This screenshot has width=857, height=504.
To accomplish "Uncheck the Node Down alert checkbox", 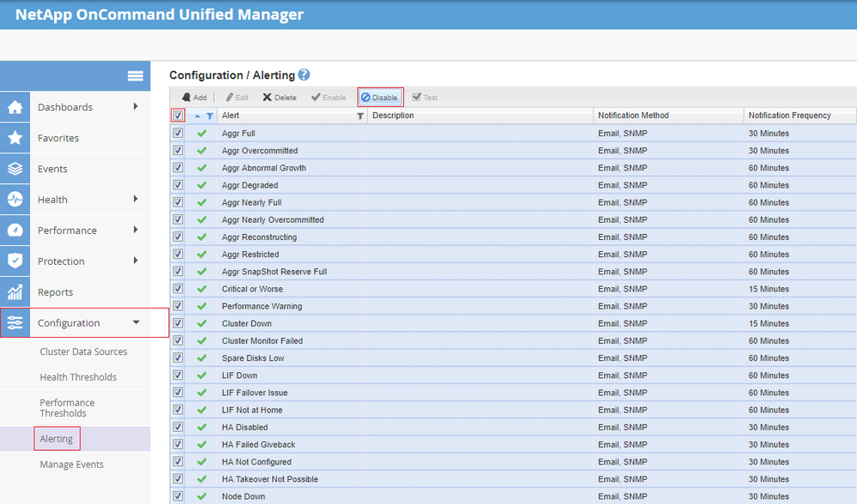I will [x=178, y=495].
